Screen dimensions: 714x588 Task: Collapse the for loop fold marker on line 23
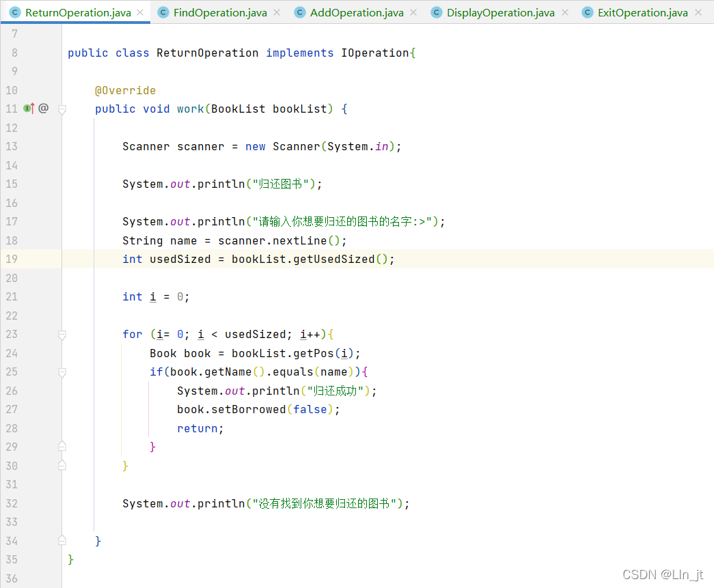62,335
